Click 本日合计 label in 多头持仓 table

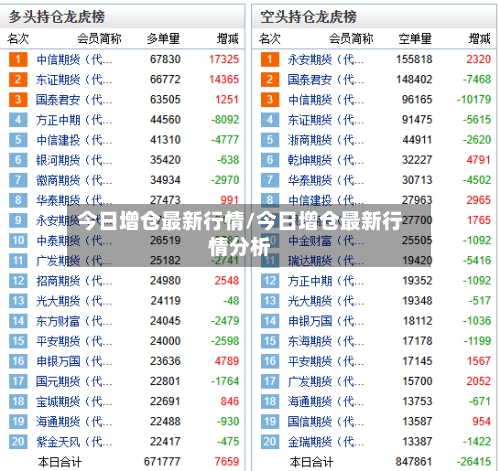60,462
